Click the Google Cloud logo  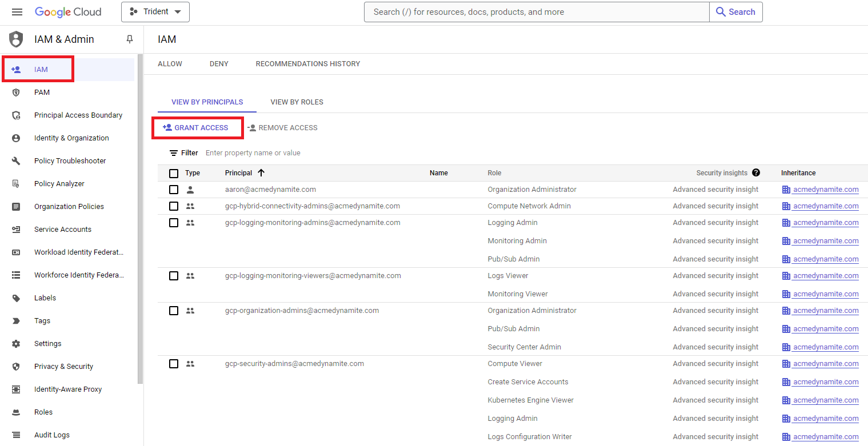coord(68,11)
